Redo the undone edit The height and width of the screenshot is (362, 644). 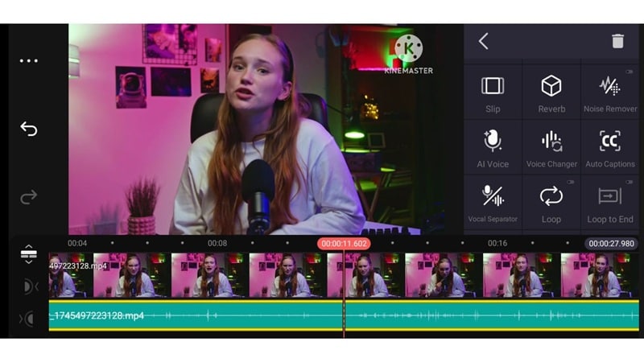point(29,197)
